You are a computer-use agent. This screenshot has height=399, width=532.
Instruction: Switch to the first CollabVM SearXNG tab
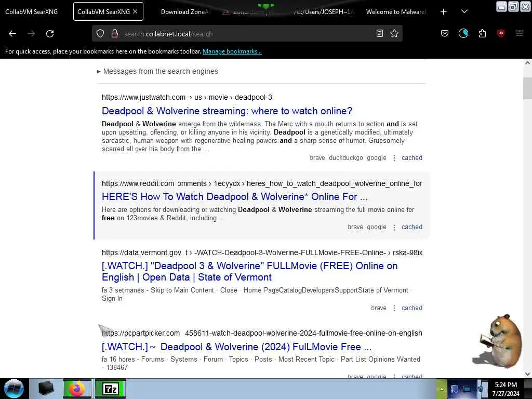click(32, 11)
